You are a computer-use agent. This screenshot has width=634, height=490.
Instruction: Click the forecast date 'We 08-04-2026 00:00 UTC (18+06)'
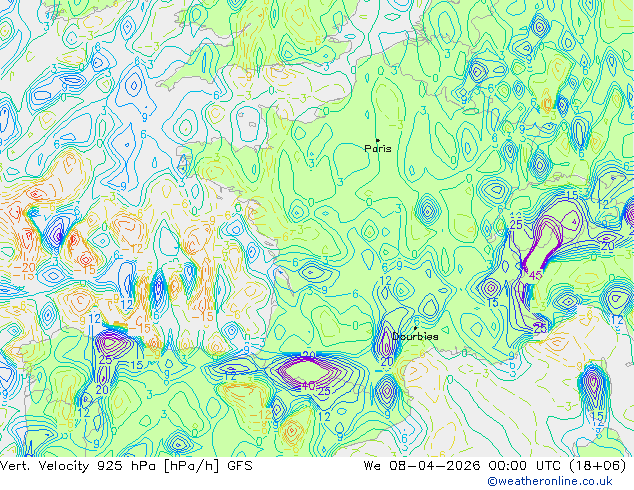click(495, 466)
